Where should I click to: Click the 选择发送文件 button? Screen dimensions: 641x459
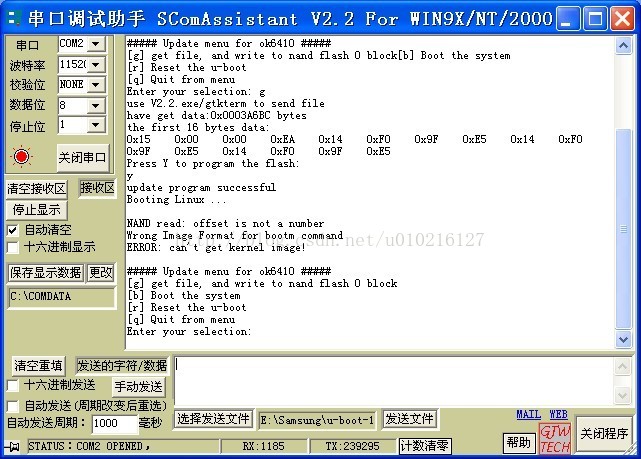pyautogui.click(x=213, y=419)
